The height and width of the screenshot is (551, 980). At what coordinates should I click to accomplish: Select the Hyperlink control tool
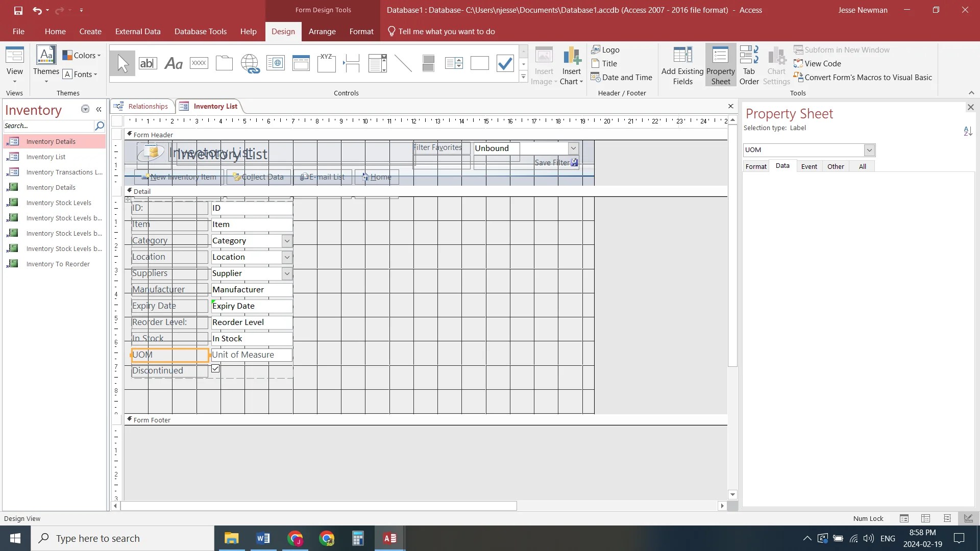click(250, 63)
